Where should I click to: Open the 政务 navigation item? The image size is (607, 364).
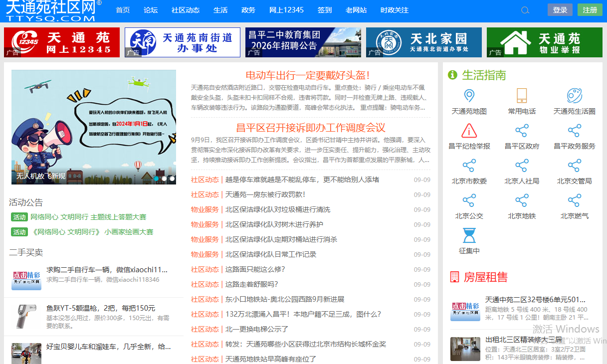(248, 10)
